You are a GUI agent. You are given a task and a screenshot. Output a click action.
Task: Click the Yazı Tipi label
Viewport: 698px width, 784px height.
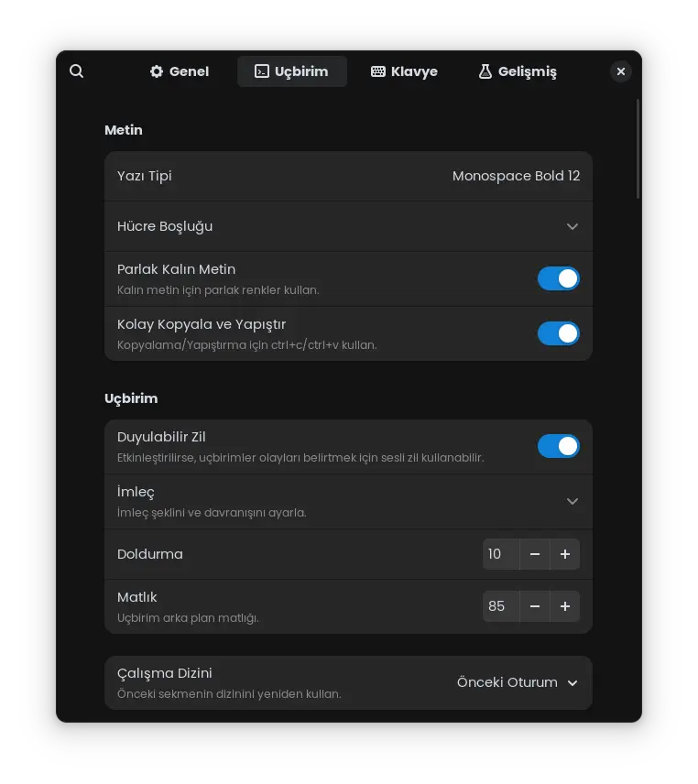[x=145, y=176]
